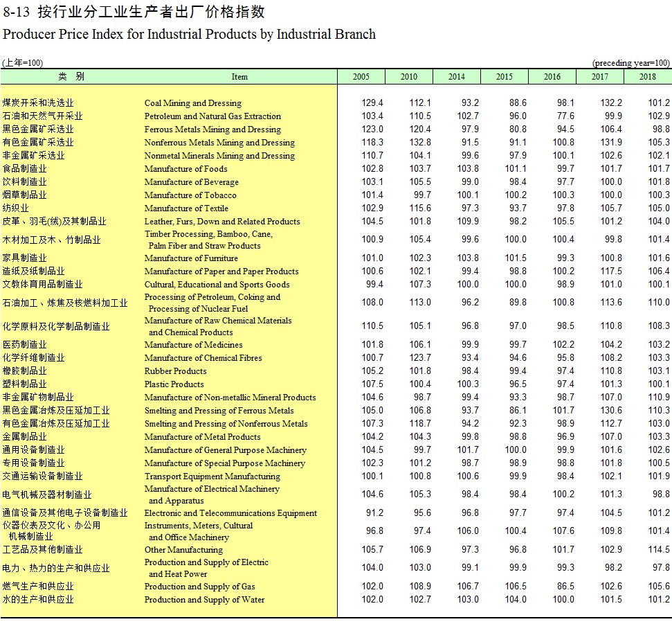
Task: Click 'Nonmetal Minerals Mining and Dressing' label
Action: (x=219, y=156)
